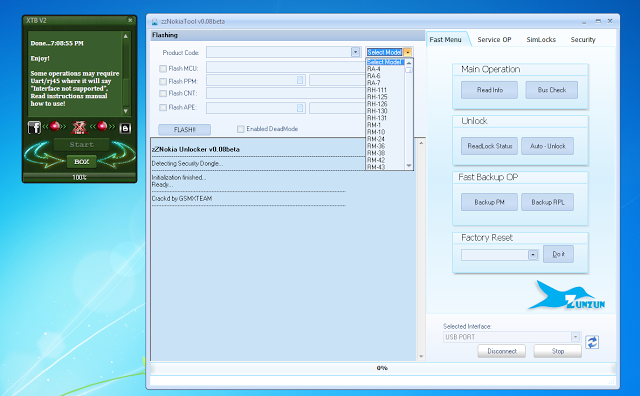Click left red ball in XTB V2
Viewport: 640px width, 396px height.
coord(54,126)
